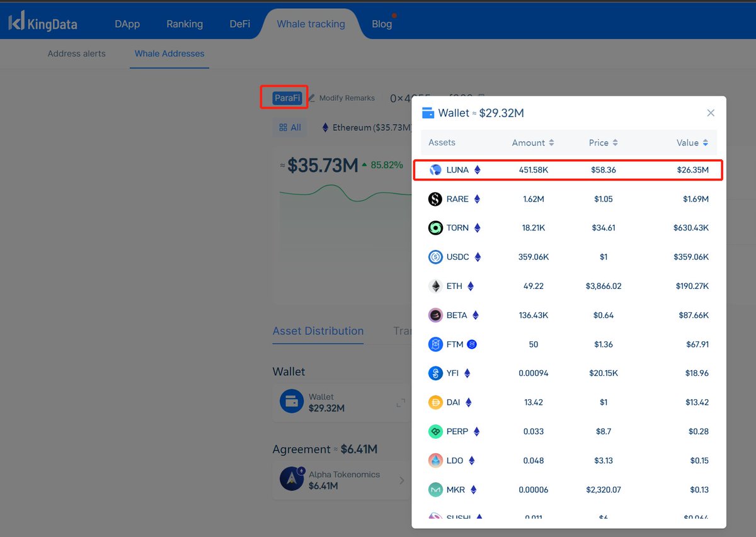This screenshot has height=537, width=756.
Task: Switch to Address alerts sub-tab
Action: (x=77, y=54)
